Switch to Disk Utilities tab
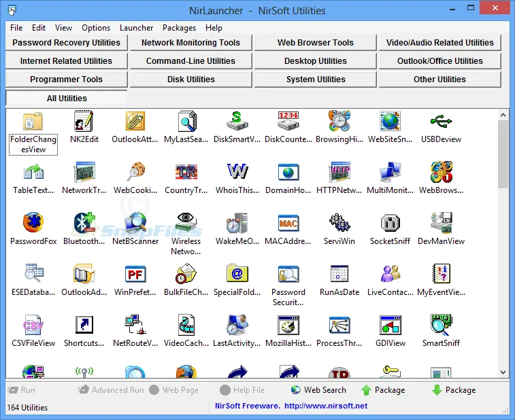 [x=190, y=80]
